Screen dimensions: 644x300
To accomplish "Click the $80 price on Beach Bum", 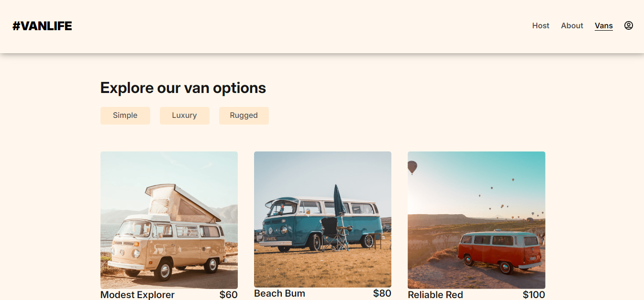I will (382, 293).
